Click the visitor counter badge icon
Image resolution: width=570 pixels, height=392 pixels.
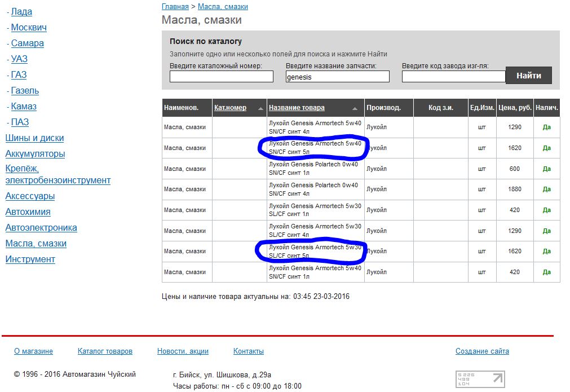(x=480, y=379)
